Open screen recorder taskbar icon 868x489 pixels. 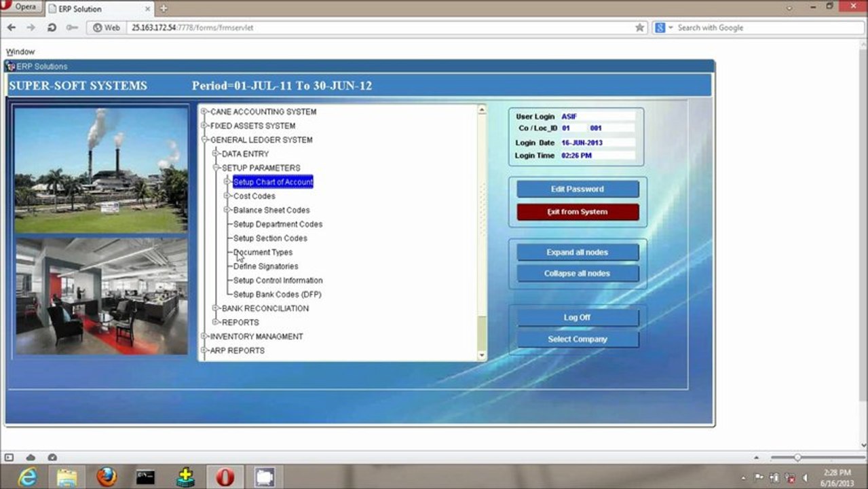click(x=265, y=477)
